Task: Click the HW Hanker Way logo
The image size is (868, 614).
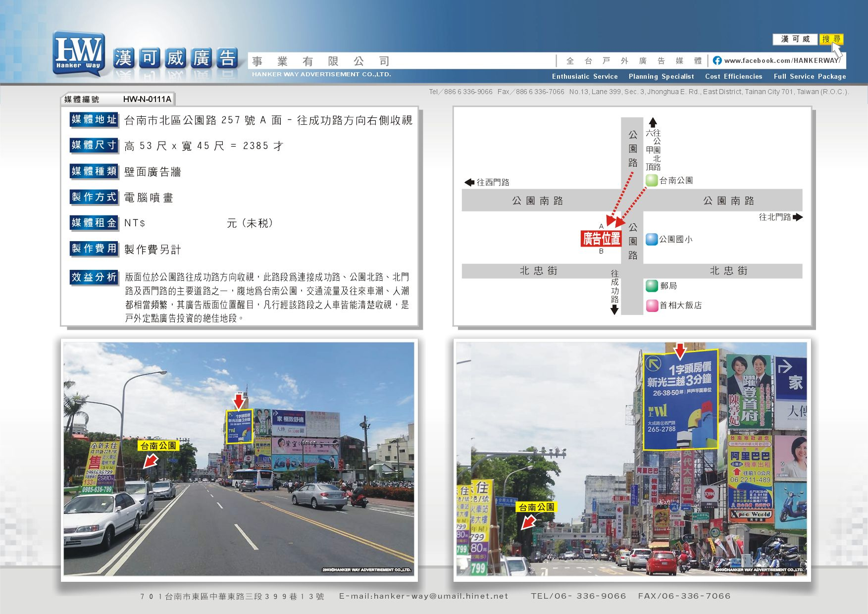Action: (79, 54)
